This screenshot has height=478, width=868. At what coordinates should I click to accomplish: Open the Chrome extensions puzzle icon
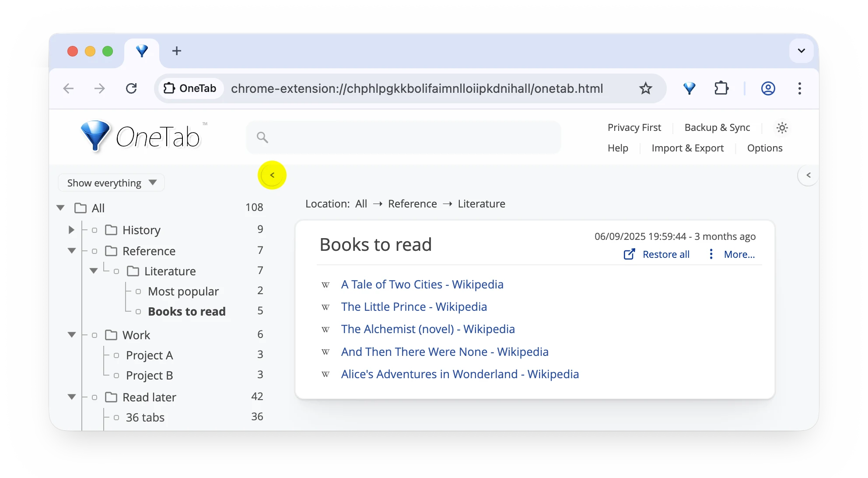[721, 88]
